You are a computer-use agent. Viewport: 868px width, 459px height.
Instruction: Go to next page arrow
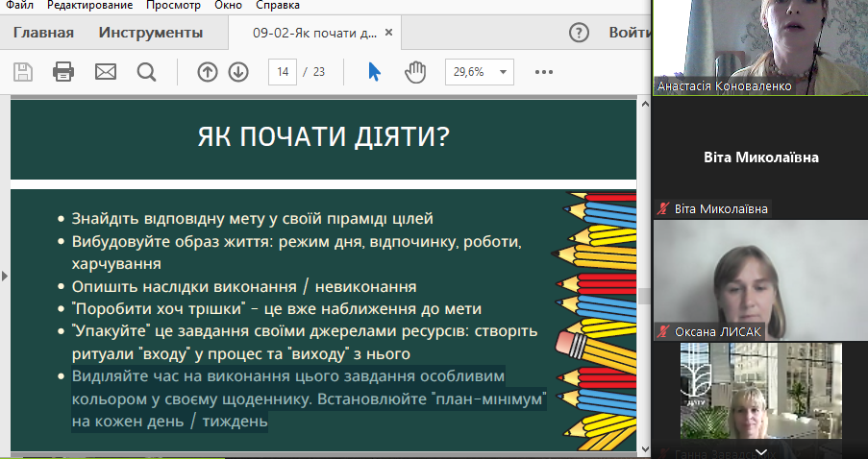238,72
